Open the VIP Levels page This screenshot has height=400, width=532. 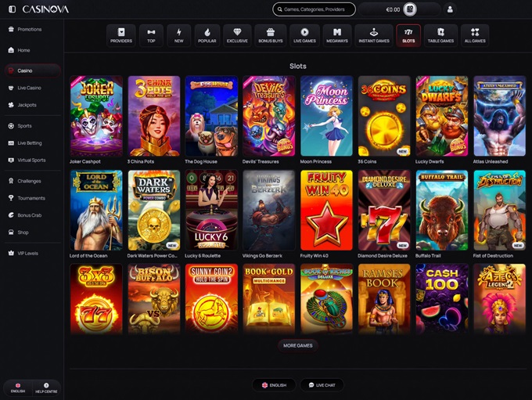click(x=28, y=253)
